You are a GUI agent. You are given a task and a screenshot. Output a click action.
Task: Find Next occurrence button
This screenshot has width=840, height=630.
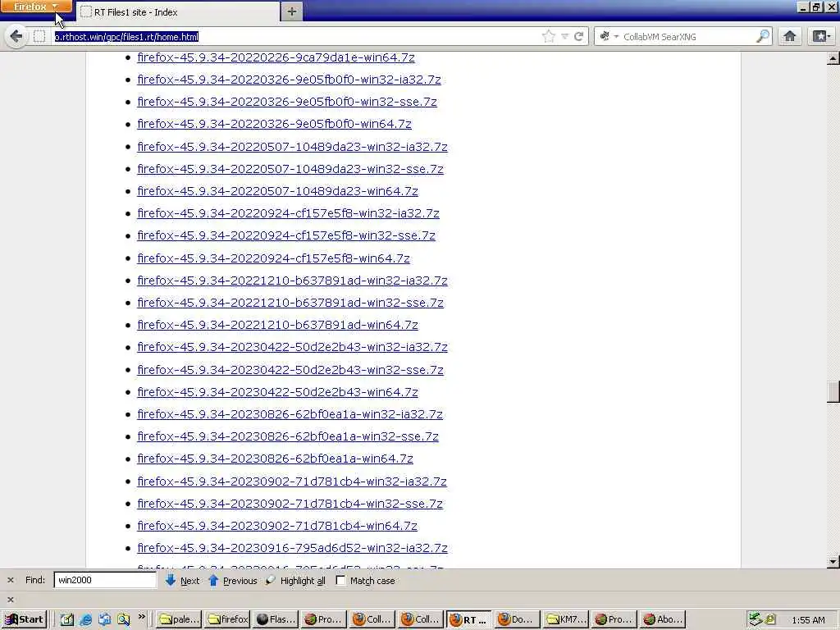pyautogui.click(x=182, y=580)
